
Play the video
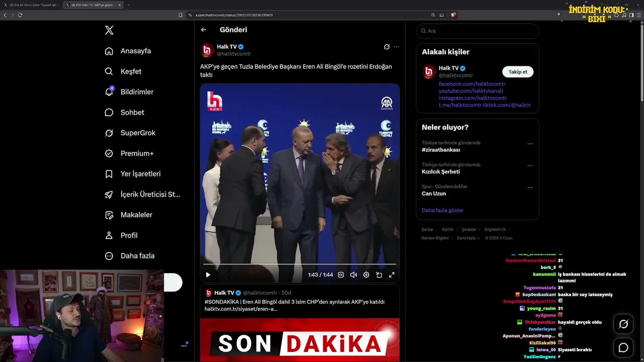(x=208, y=275)
